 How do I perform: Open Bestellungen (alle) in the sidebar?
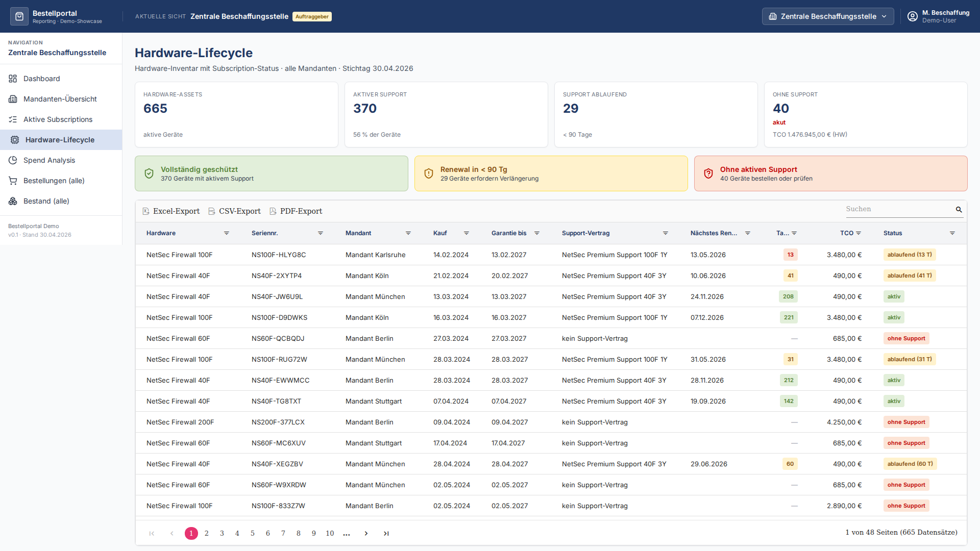(x=61, y=181)
